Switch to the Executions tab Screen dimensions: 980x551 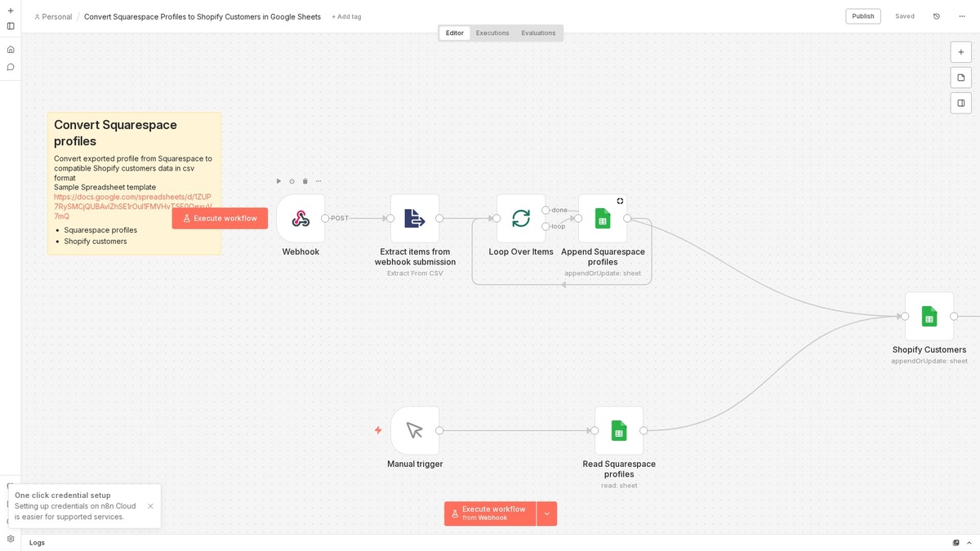[492, 33]
